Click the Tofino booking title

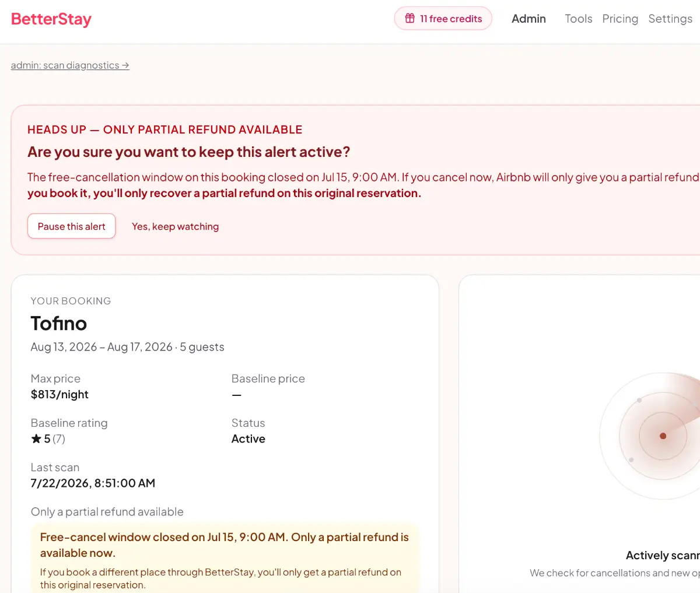click(59, 323)
